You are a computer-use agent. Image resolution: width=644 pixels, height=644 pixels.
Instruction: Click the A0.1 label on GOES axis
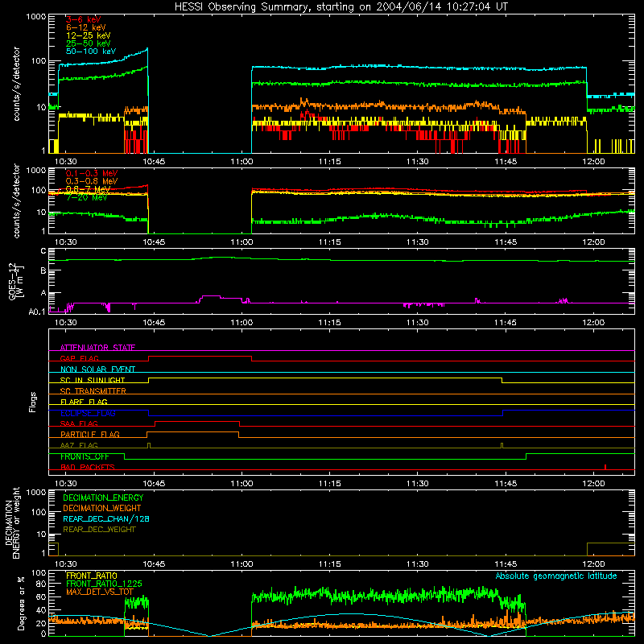[x=37, y=312]
